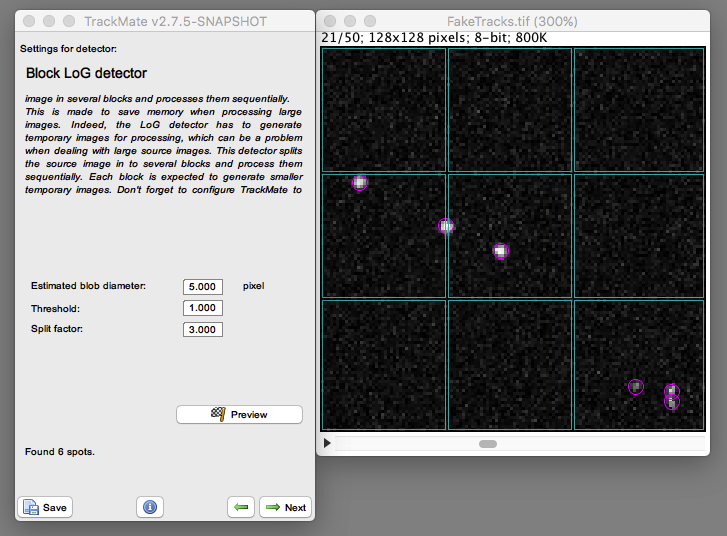Click the Save button with disk icon
This screenshot has height=536, width=727.
click(x=45, y=507)
